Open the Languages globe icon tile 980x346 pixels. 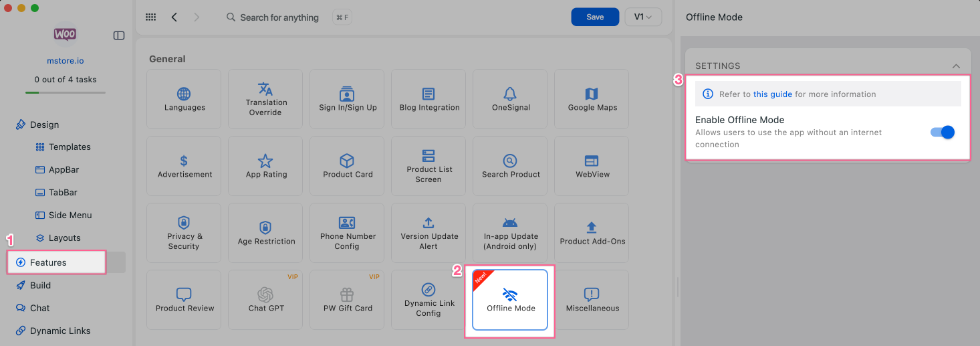click(184, 99)
